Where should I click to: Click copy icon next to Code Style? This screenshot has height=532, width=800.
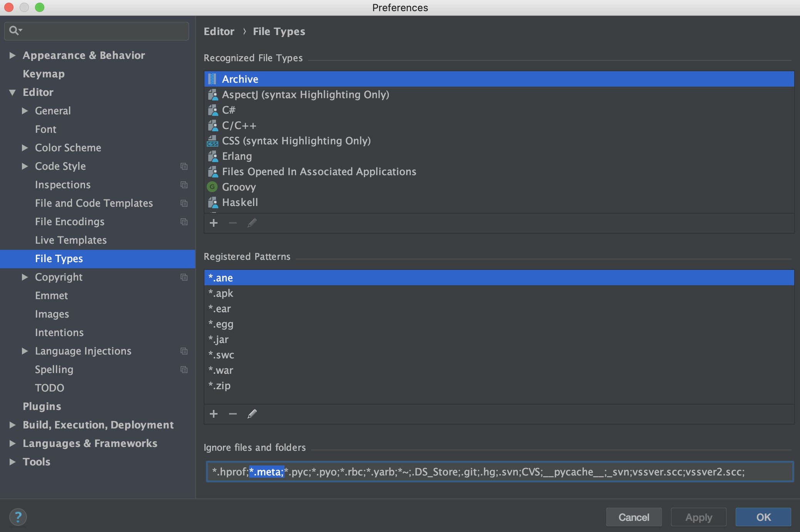pyautogui.click(x=184, y=166)
